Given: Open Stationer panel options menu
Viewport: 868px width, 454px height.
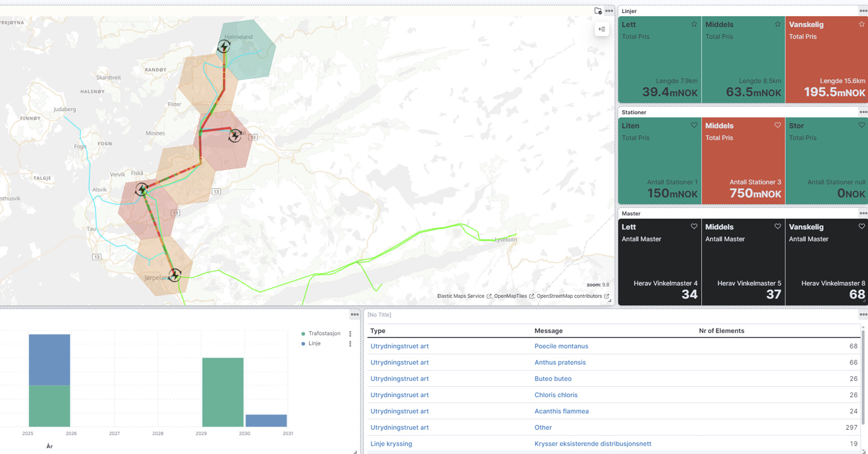Looking at the screenshot, I should point(863,112).
